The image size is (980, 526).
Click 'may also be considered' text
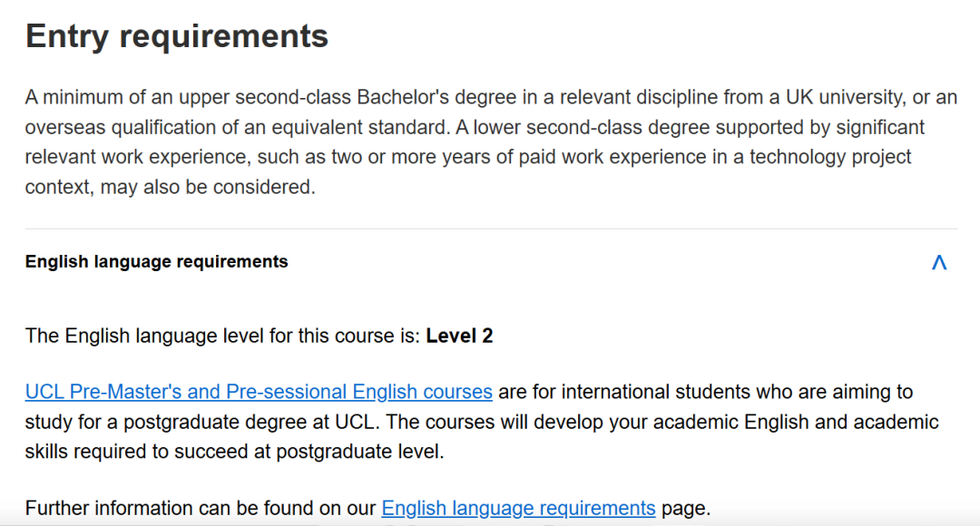coord(208,189)
